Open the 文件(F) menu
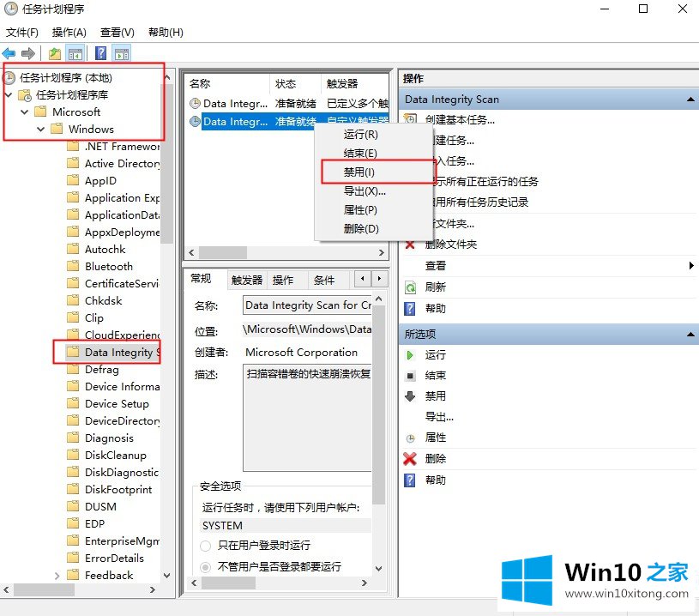Screen dimensions: 699x616 (x=21, y=32)
